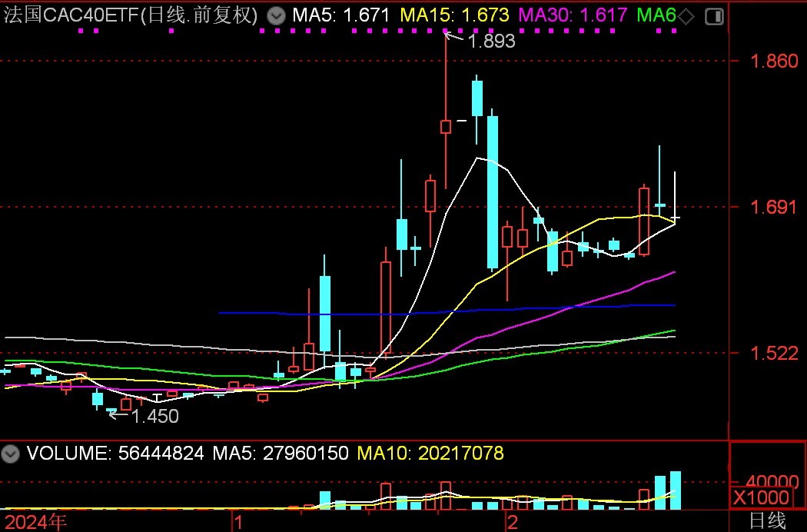Click the 2024年 date axis label
The image size is (807, 532).
click(35, 522)
